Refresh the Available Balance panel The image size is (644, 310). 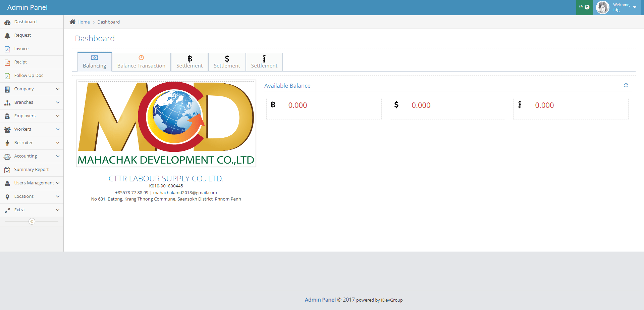626,85
